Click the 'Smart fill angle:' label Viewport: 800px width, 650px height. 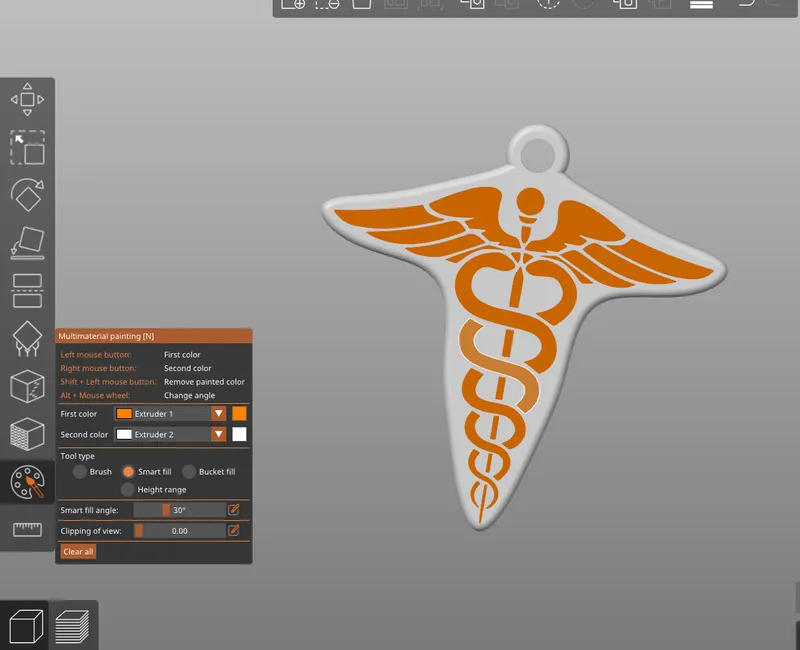(89, 510)
